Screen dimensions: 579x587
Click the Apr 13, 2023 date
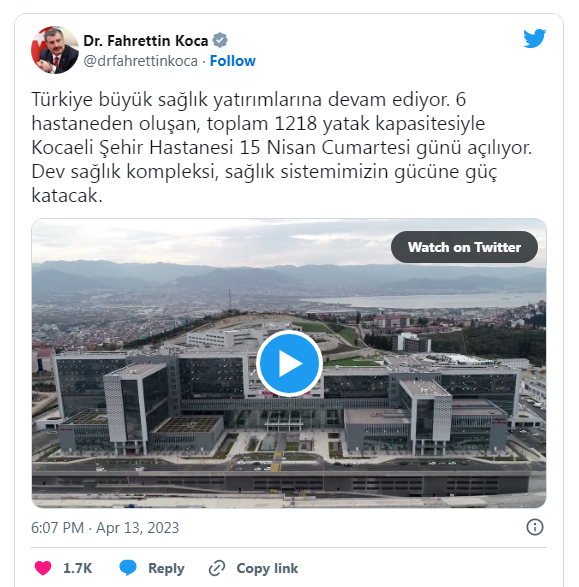coord(138,527)
